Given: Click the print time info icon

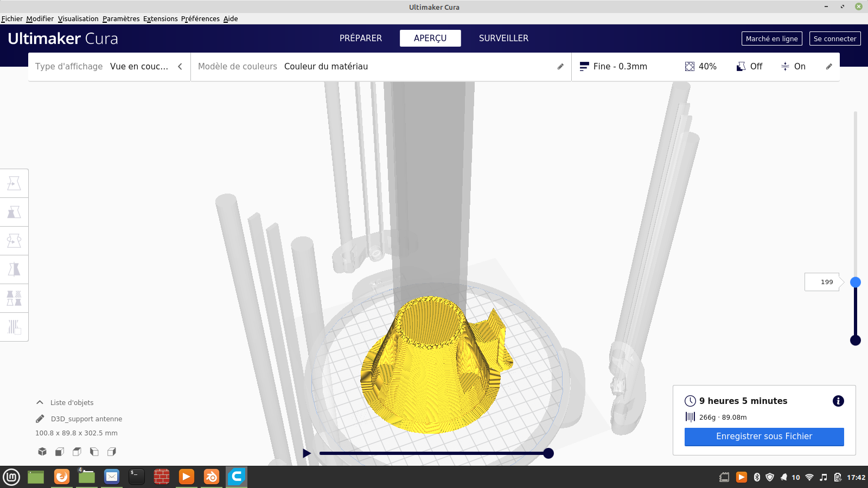Looking at the screenshot, I should (x=838, y=401).
